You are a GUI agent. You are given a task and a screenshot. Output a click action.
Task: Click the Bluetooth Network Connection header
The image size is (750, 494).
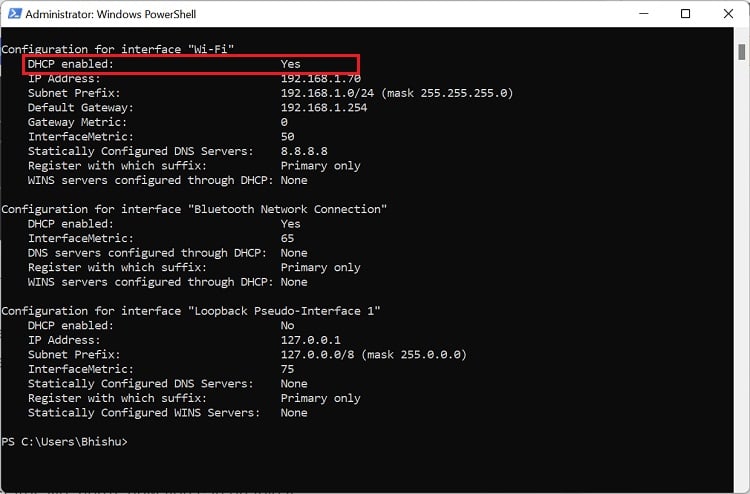(194, 209)
